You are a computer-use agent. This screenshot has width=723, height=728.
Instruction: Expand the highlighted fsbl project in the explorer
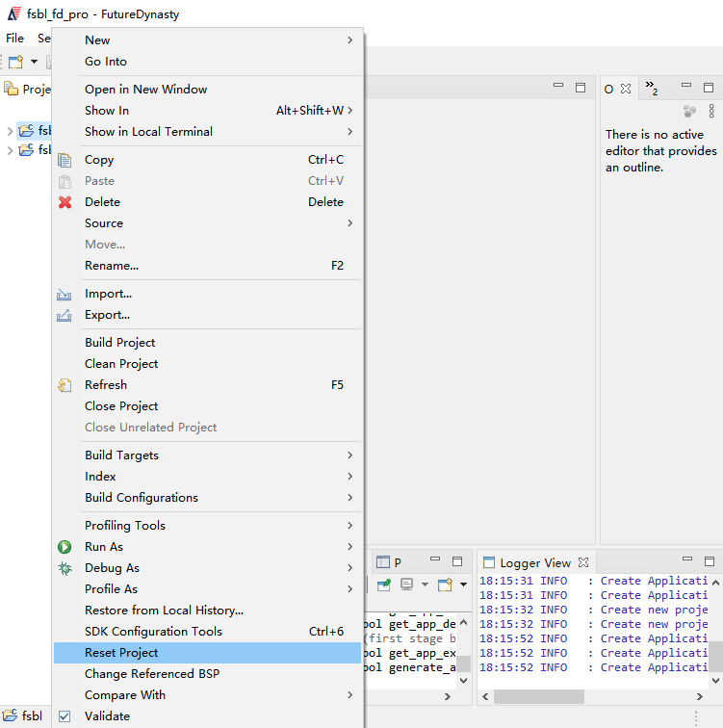pyautogui.click(x=10, y=131)
